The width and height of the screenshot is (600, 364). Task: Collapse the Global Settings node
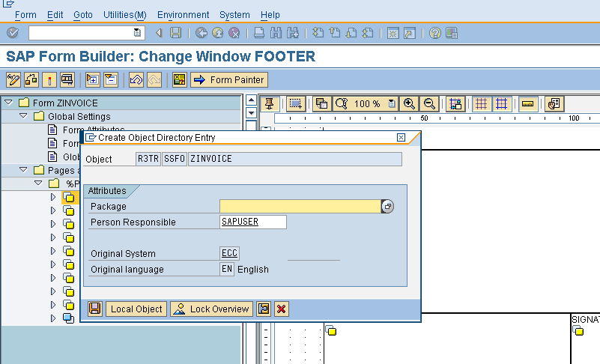pyautogui.click(x=23, y=115)
